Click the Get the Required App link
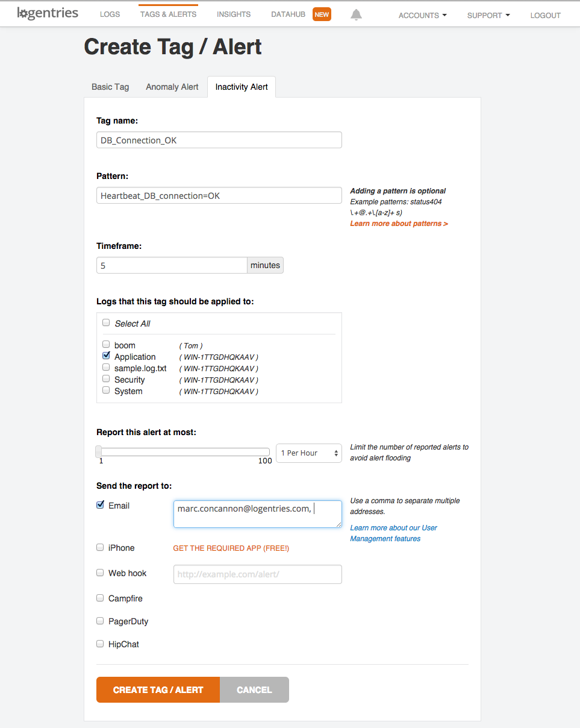 (231, 548)
